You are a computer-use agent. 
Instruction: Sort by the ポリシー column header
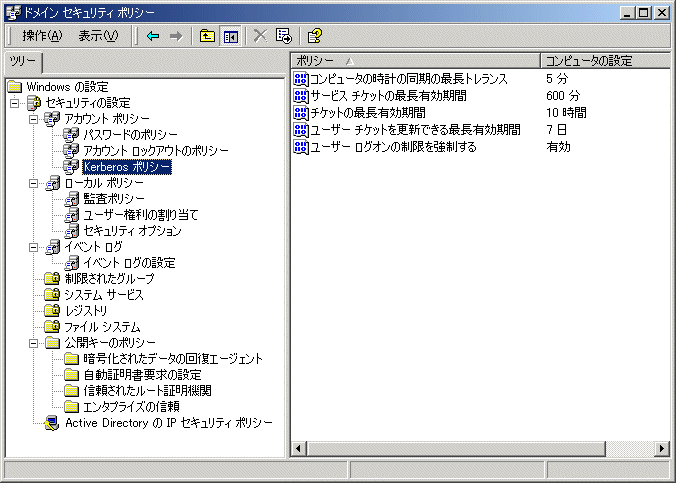pos(416,61)
